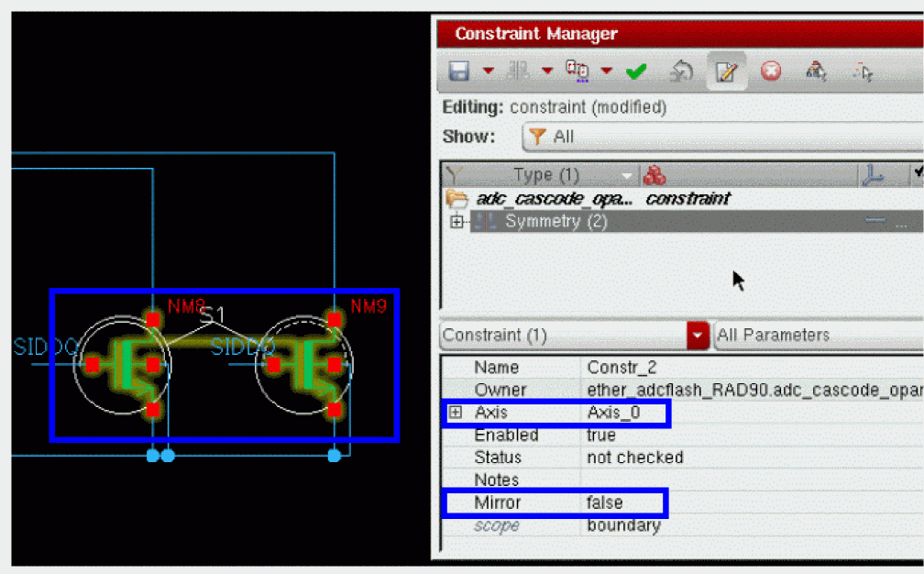
Task: Click the save constraints floppy disk icon
Action: coord(458,72)
